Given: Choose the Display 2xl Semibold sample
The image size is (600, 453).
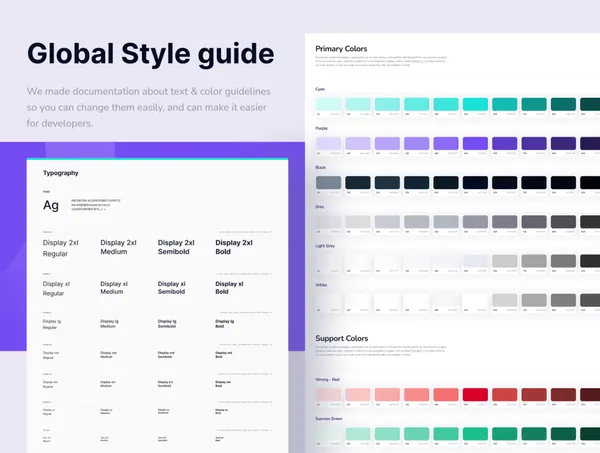Looking at the screenshot, I should click(x=177, y=248).
